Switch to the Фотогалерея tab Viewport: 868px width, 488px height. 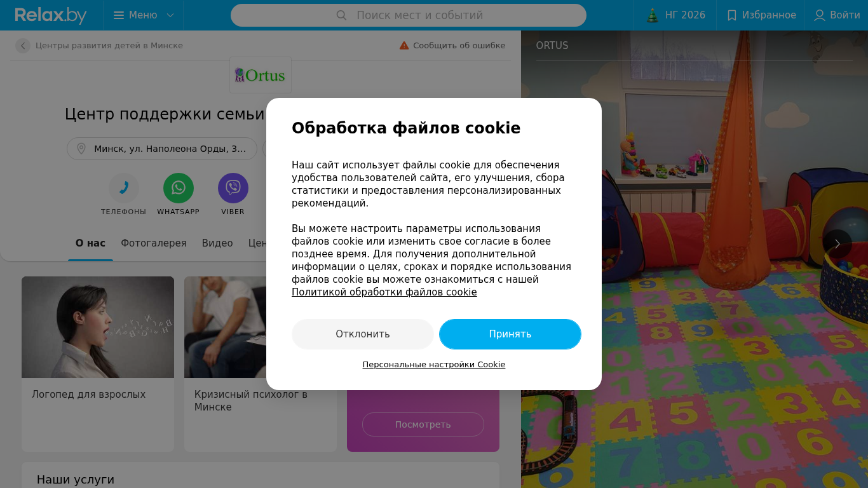154,243
